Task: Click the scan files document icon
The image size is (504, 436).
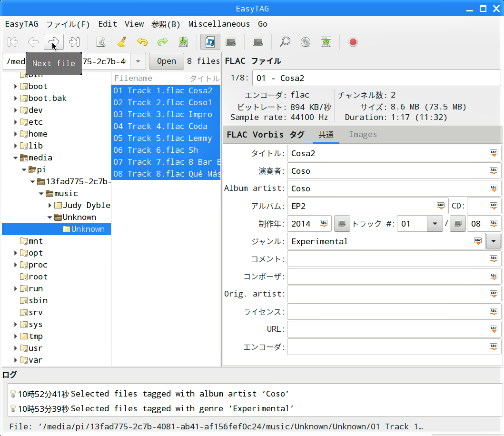Action: tap(101, 42)
